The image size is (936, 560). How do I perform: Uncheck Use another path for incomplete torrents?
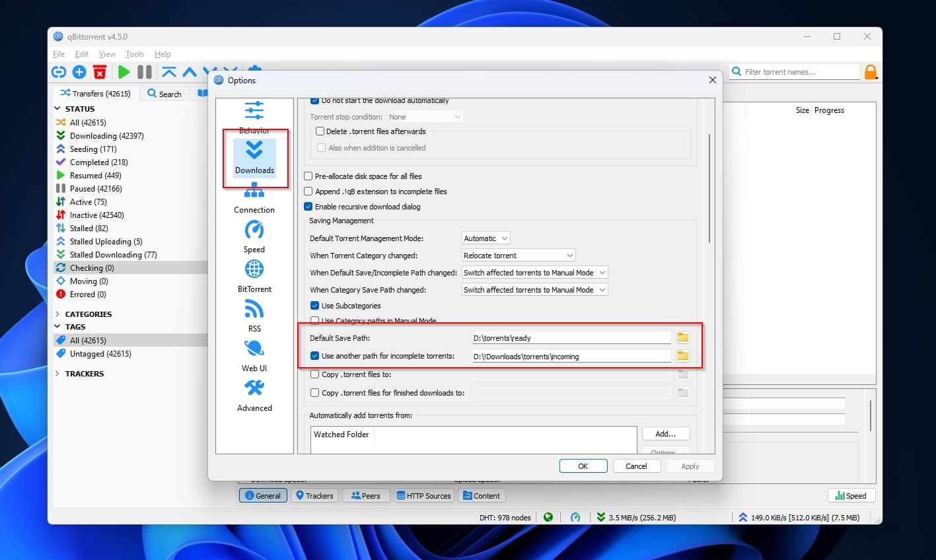[315, 355]
